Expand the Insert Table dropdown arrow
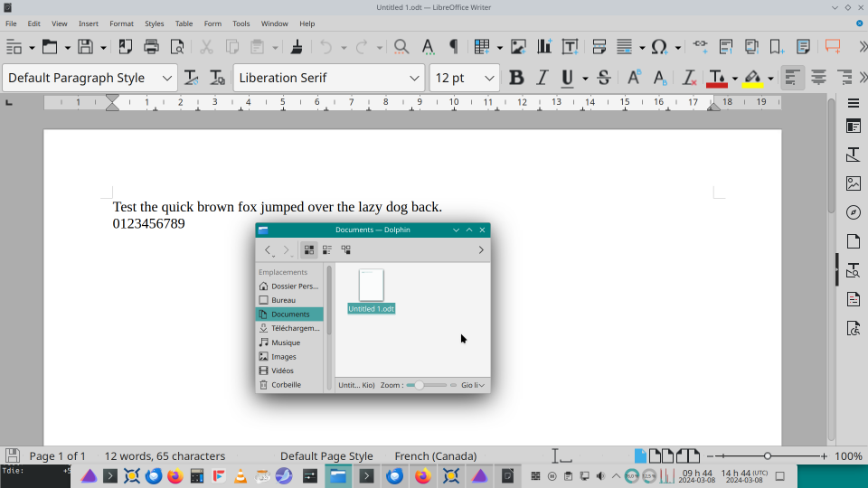868x488 pixels. pos(499,48)
